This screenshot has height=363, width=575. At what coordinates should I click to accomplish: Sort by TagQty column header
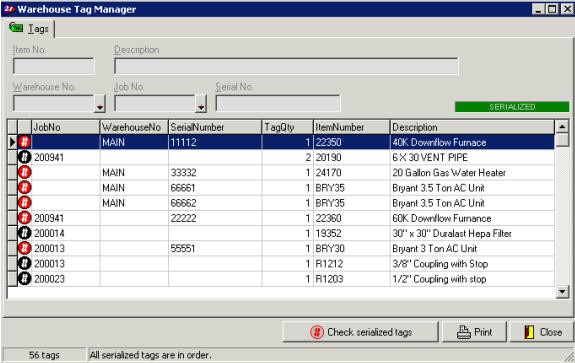tap(288, 127)
